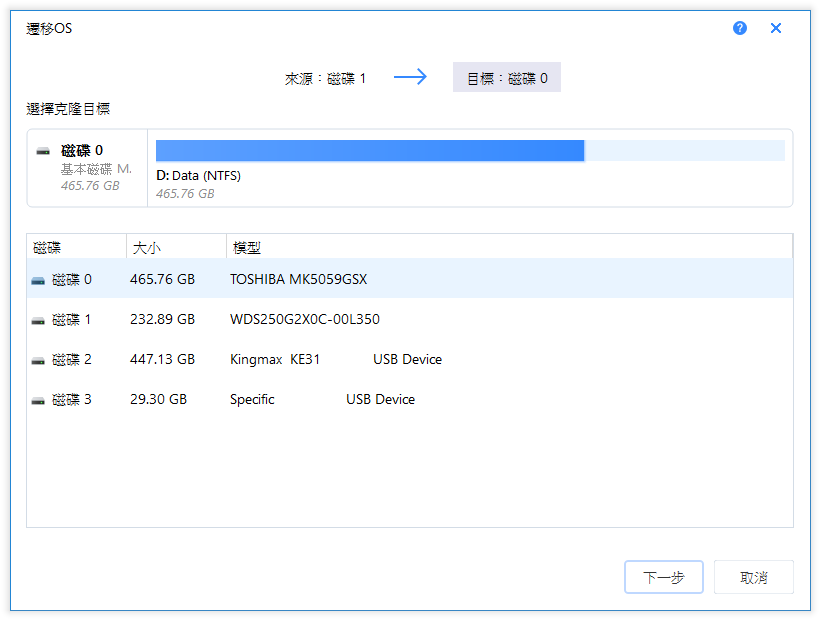Screen dimensions: 820x620
Task: Select the 磁碟 1 row label
Action: [x=72, y=319]
